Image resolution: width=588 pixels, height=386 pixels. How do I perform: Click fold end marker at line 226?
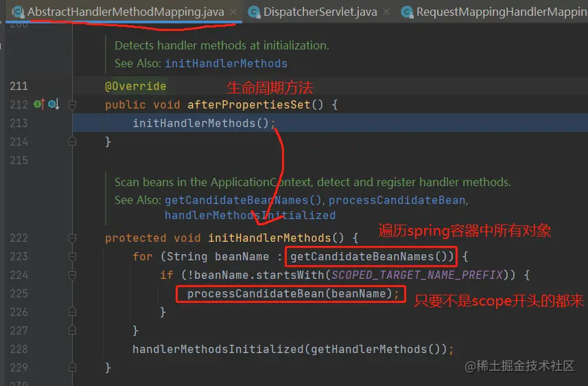tap(72, 312)
